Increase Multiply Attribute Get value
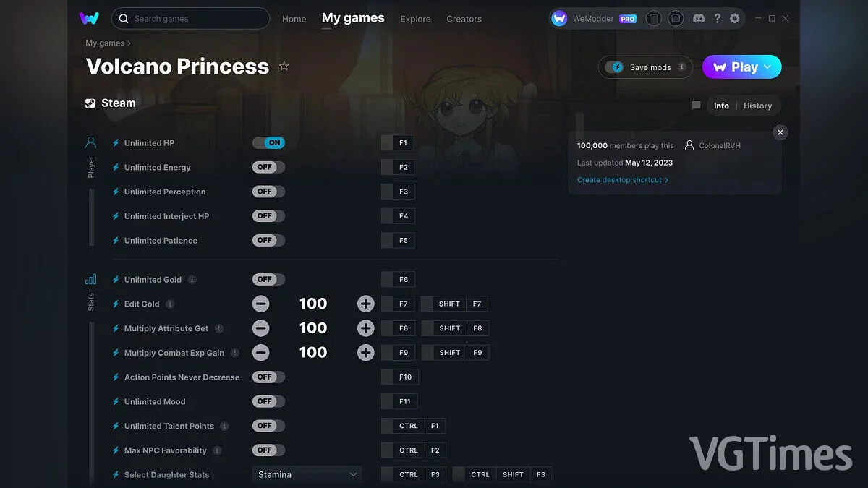Viewport: 868px width, 488px height. click(x=366, y=328)
